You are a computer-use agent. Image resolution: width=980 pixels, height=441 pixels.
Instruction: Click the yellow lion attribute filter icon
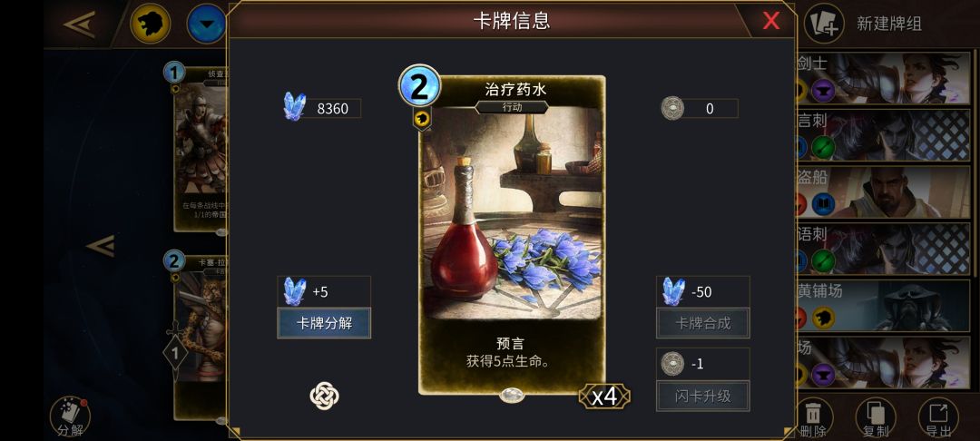(x=150, y=24)
